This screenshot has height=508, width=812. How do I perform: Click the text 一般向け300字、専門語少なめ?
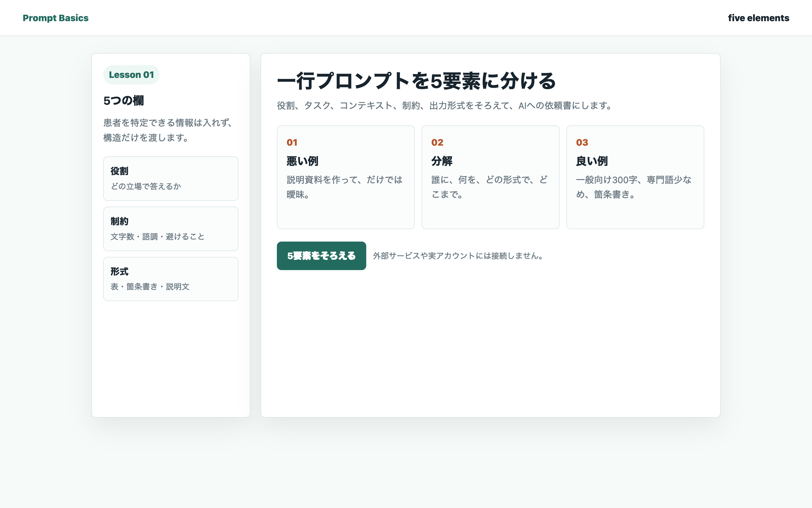pos(634,187)
